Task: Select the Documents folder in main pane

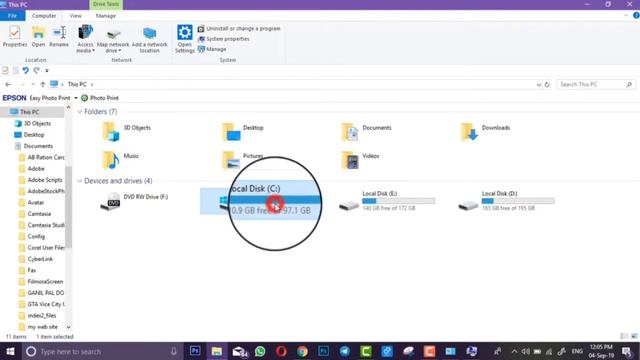Action: [367, 131]
